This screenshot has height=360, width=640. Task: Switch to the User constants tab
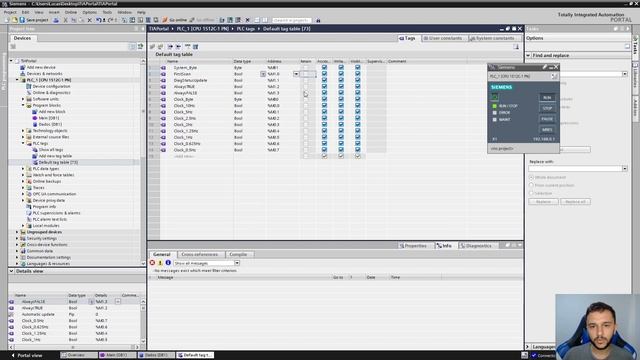point(443,38)
